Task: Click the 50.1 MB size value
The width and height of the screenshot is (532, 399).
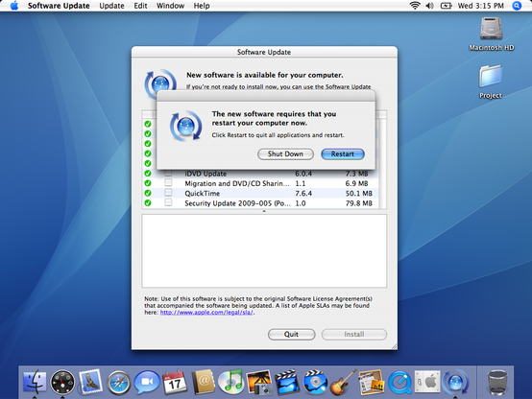Action: (x=359, y=193)
